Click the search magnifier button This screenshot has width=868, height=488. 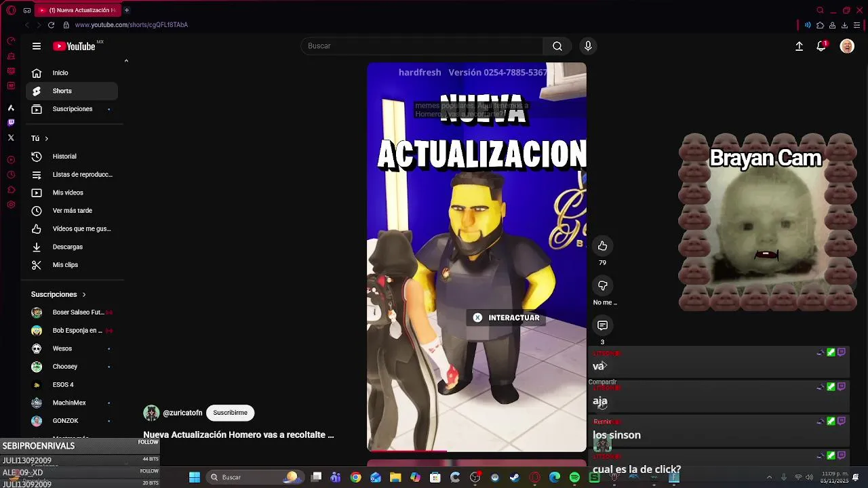[557, 46]
